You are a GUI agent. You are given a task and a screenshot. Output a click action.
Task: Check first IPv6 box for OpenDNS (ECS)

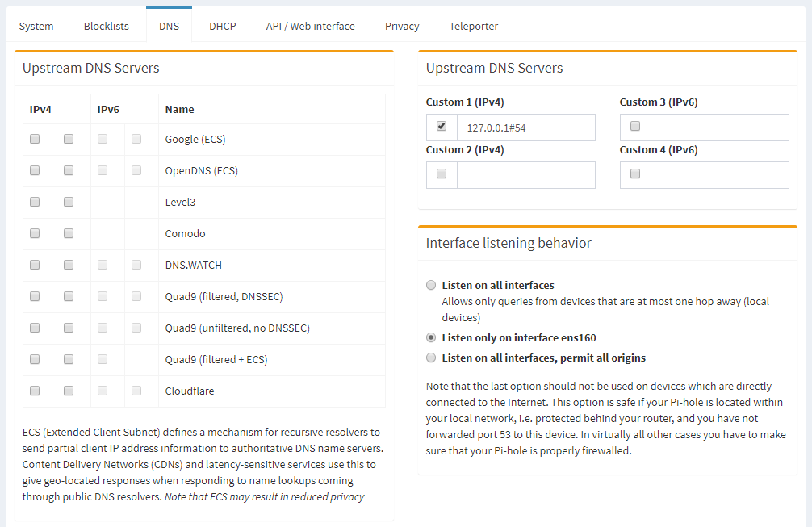(x=103, y=170)
